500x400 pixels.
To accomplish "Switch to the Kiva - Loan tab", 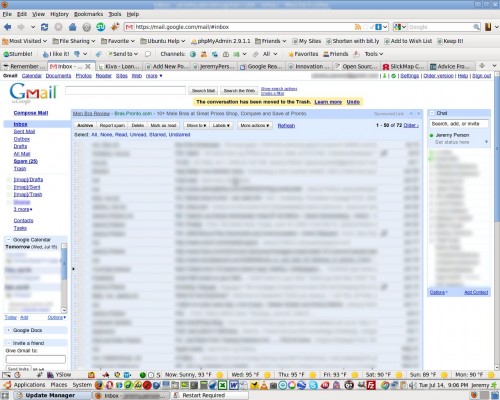I will tap(120, 66).
